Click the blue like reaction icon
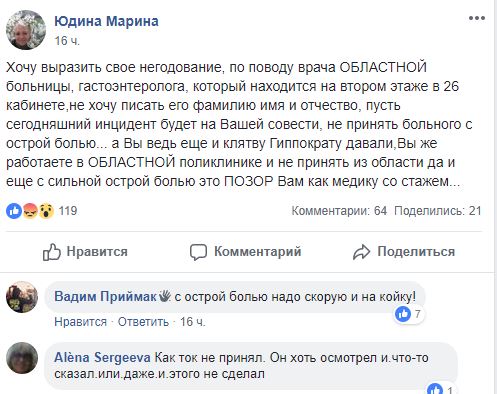Viewport: 497px width, 394px height. pyautogui.click(x=14, y=211)
